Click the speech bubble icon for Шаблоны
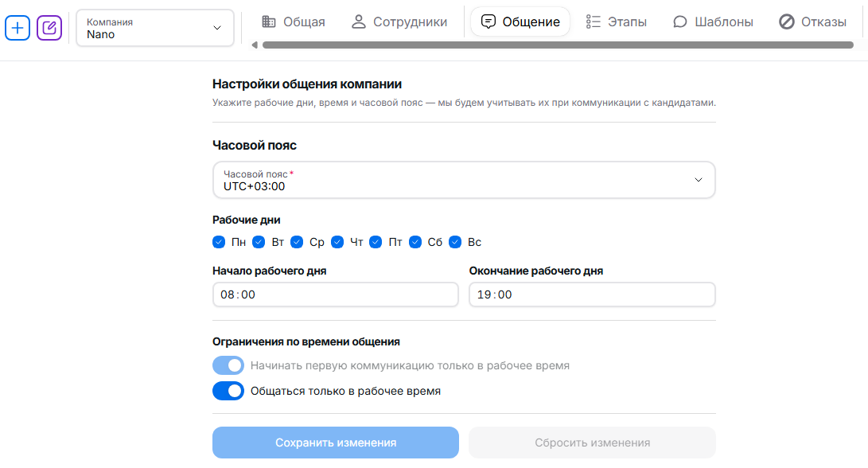This screenshot has height=468, width=868. [x=679, y=21]
